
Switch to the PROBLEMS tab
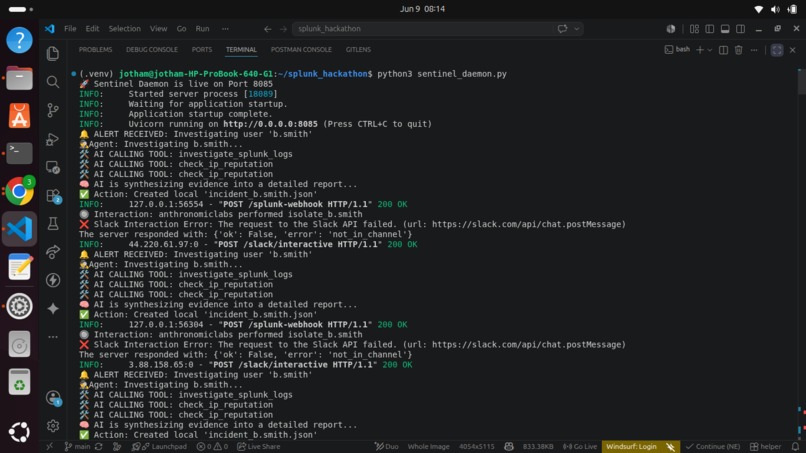(95, 50)
